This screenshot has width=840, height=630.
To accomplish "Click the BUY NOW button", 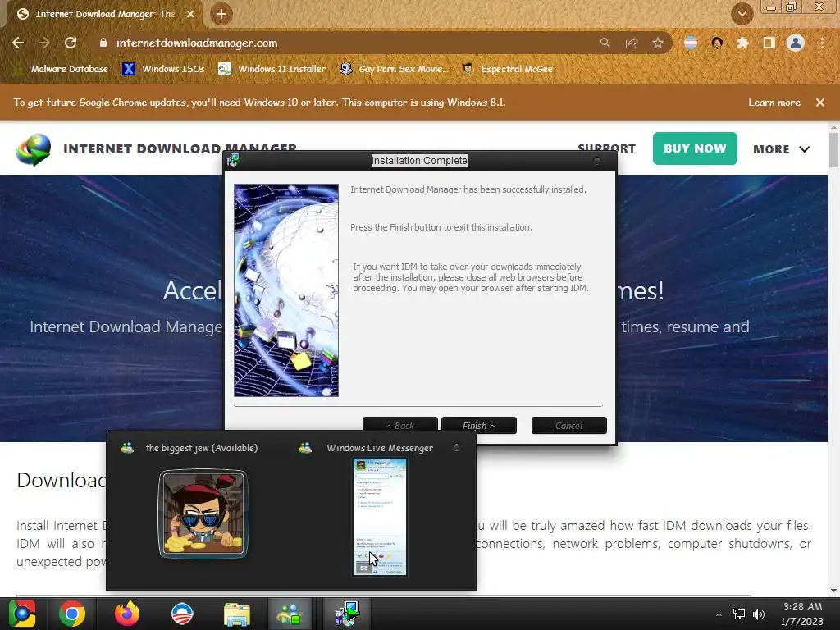I will (x=695, y=148).
